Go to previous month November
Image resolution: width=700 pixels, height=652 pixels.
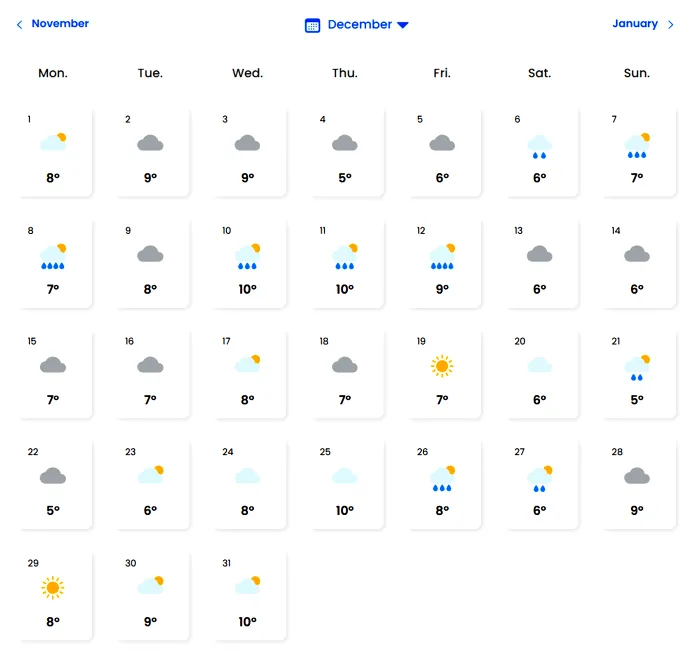tap(60, 24)
